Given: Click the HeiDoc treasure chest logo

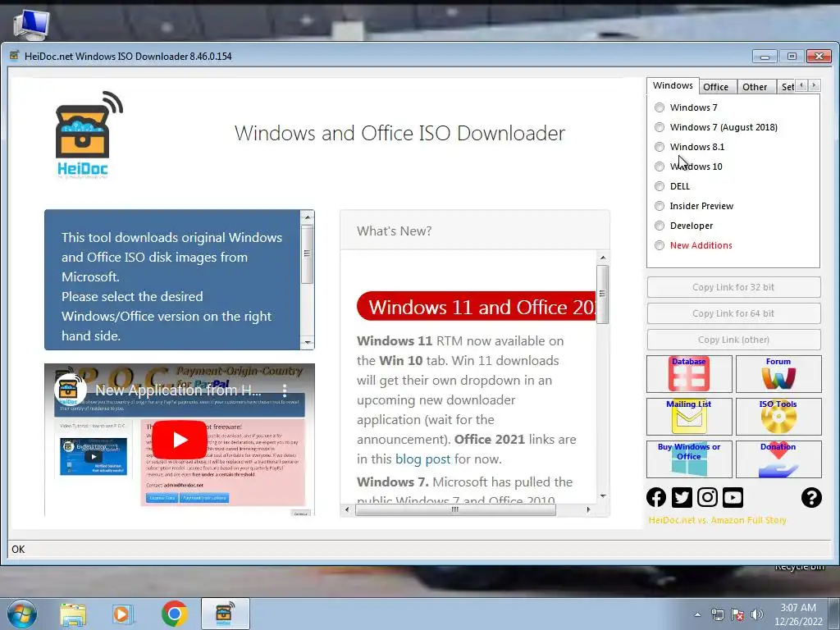Looking at the screenshot, I should (89, 134).
